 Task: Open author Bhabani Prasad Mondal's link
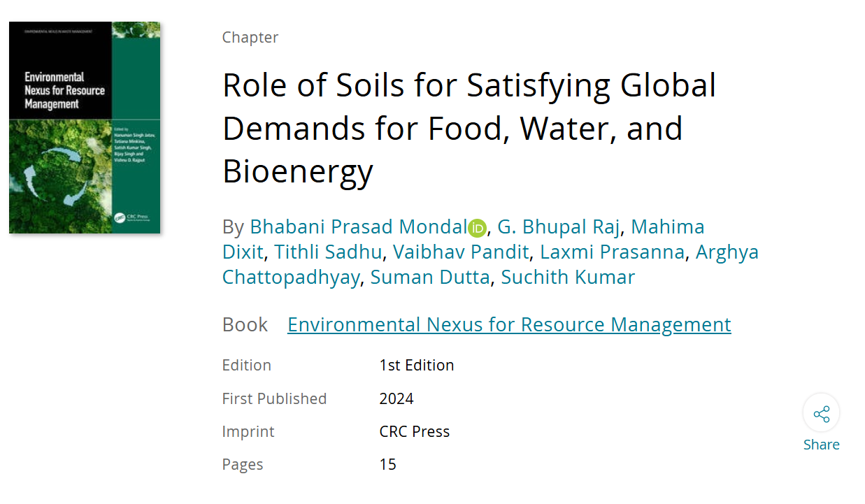pos(358,227)
